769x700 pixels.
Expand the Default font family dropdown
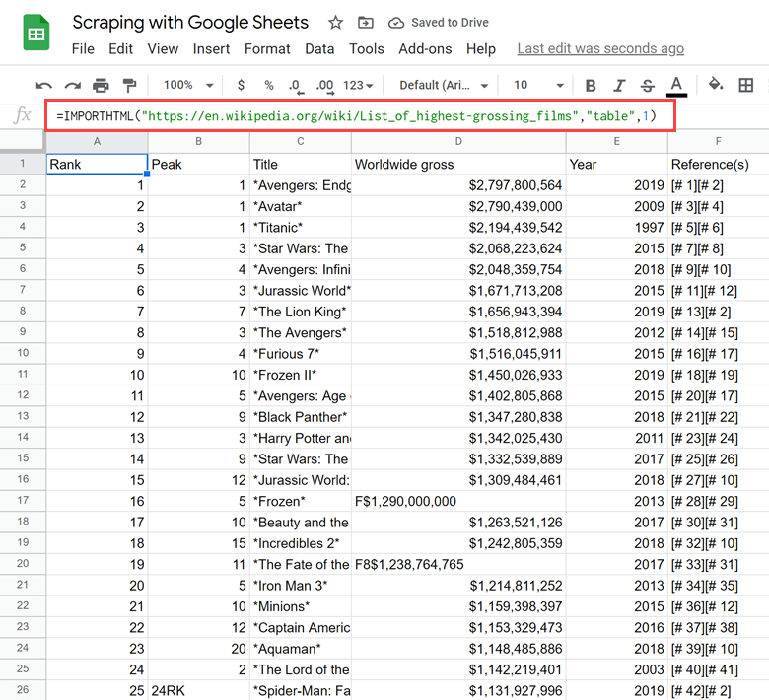444,86
